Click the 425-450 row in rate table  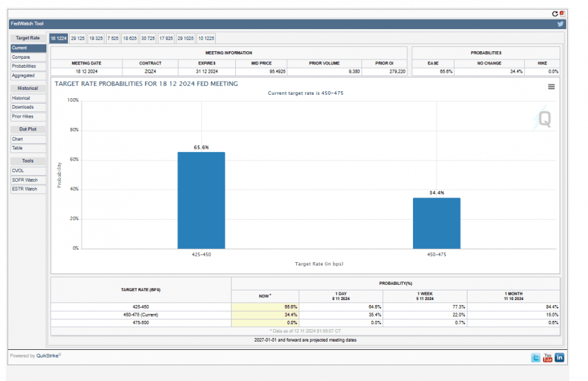click(306, 307)
